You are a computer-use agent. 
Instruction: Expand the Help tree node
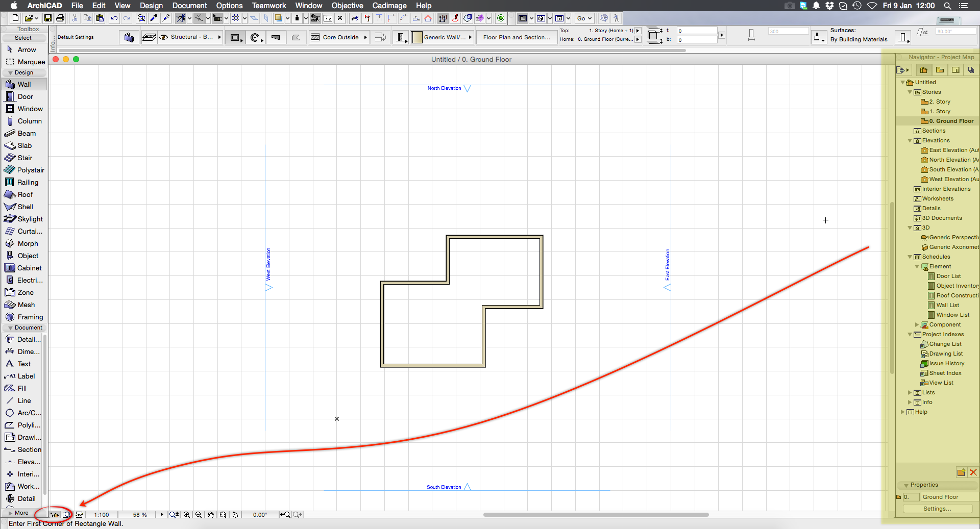pyautogui.click(x=902, y=412)
